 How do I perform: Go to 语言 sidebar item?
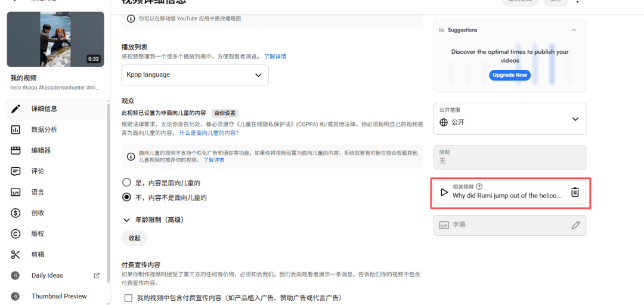(x=55, y=192)
